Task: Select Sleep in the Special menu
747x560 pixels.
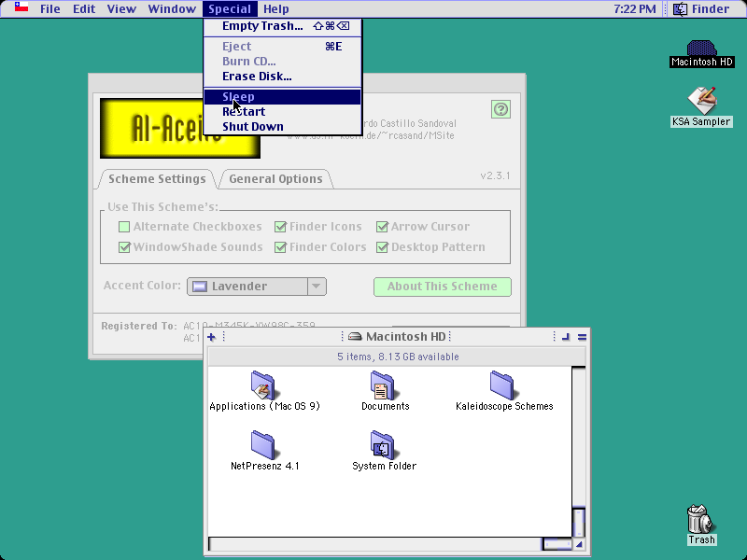Action: pyautogui.click(x=283, y=97)
